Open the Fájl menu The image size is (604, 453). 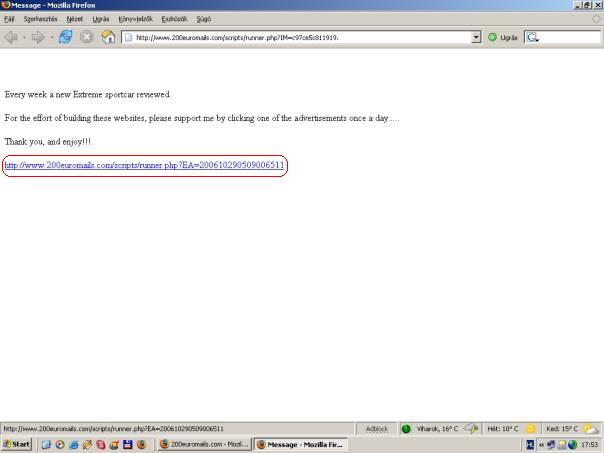click(10, 18)
